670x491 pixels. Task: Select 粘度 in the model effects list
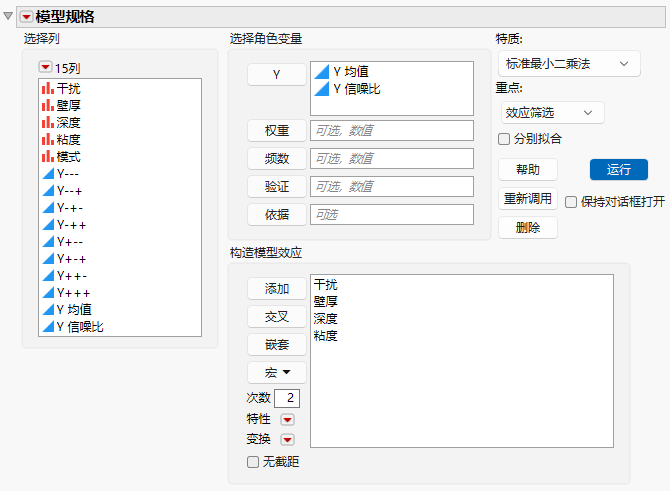tap(326, 336)
